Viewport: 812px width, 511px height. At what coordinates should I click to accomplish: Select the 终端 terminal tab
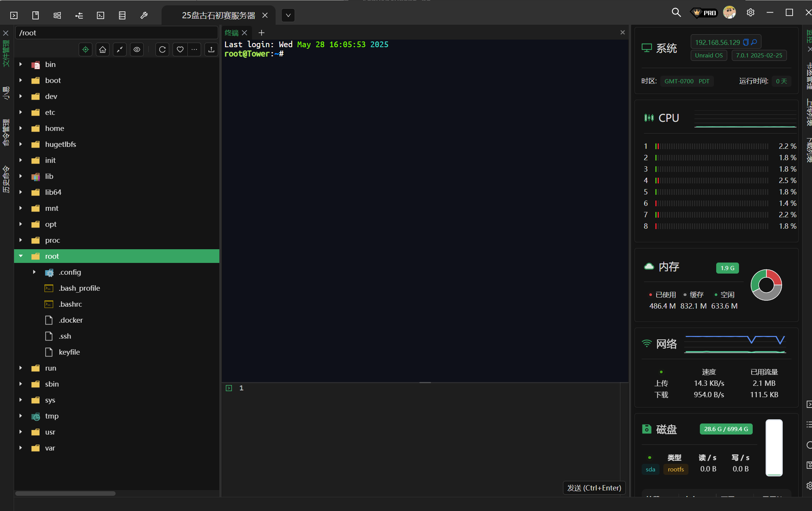point(232,33)
